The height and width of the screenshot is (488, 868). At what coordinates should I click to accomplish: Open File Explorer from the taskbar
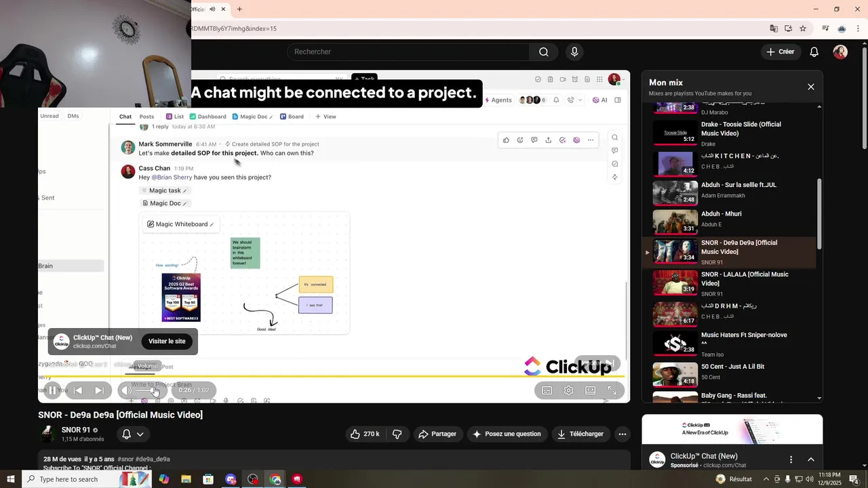pyautogui.click(x=186, y=479)
